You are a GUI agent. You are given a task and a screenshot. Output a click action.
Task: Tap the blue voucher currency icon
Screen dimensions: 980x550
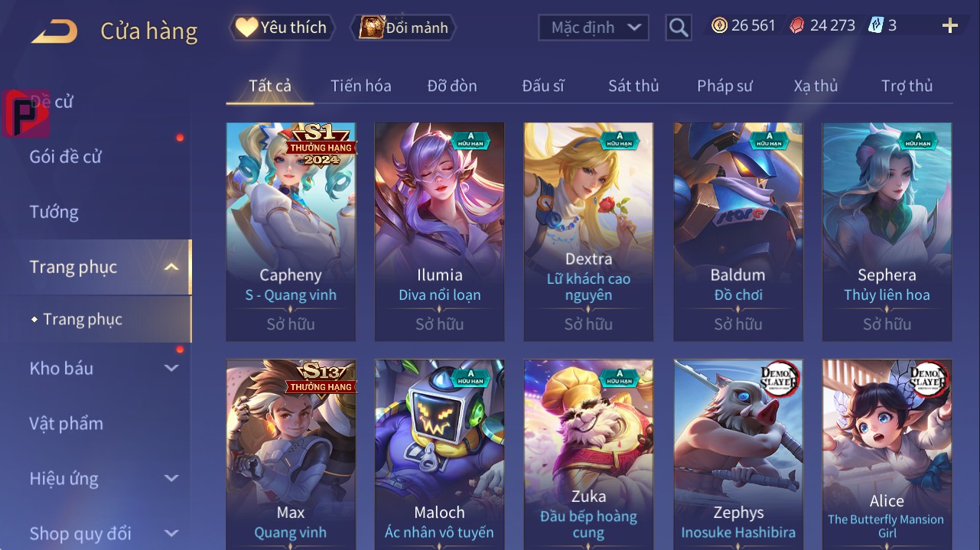(x=876, y=25)
